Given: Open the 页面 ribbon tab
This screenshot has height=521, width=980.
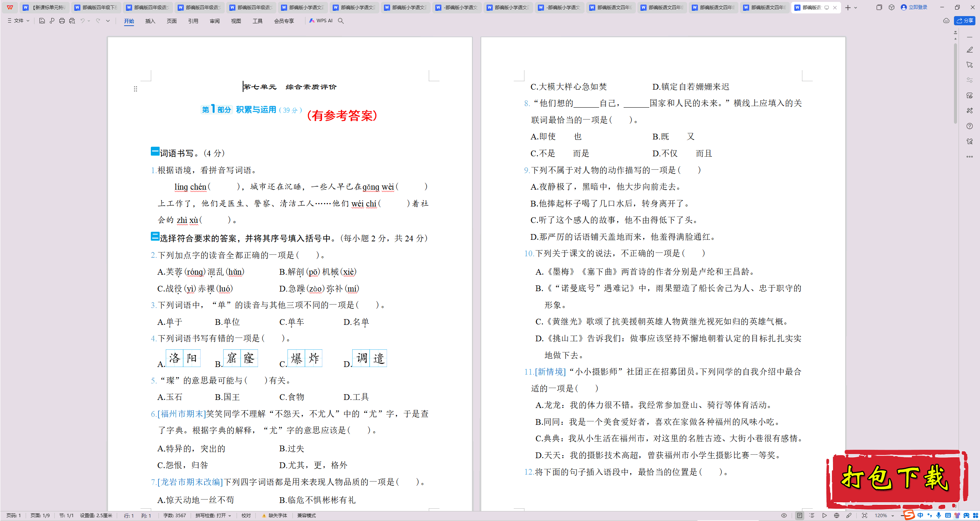Looking at the screenshot, I should tap(172, 21).
